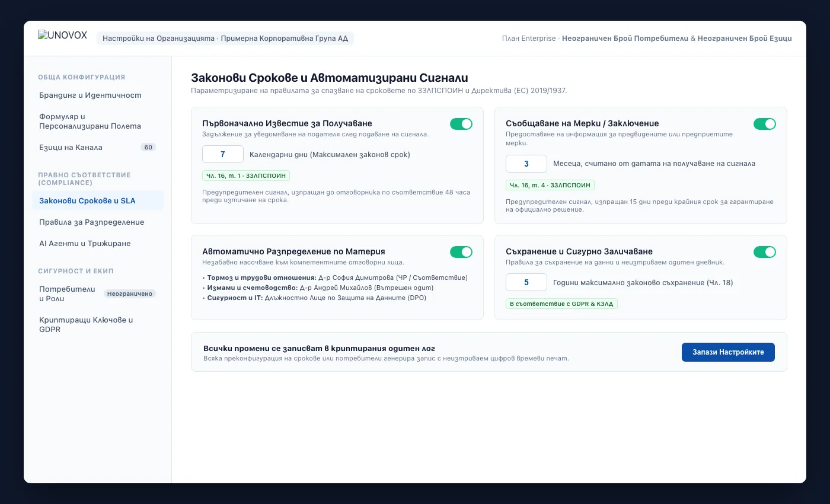This screenshot has height=504, width=830.
Task: Toggle Първоначално Известие за Получаване switch
Action: point(461,124)
